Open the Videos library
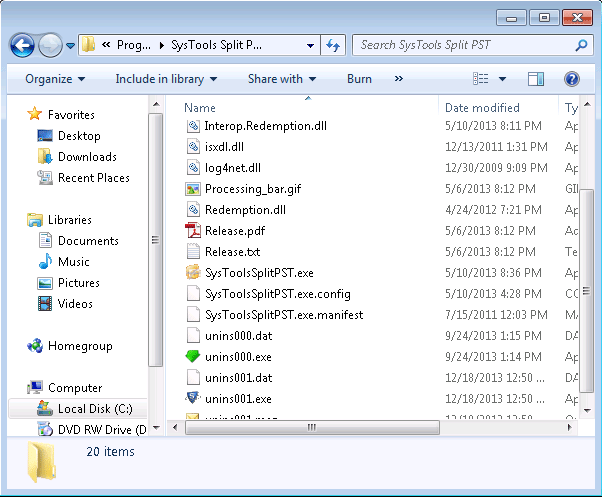 [x=75, y=304]
